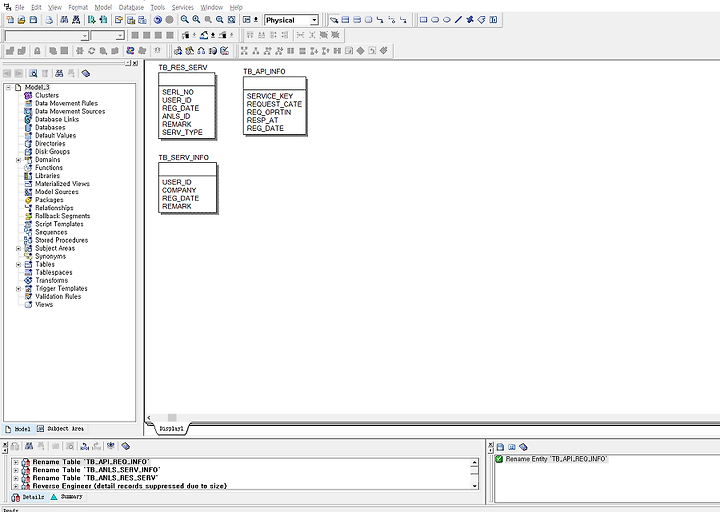Screen dimensions: 720x512
Task: Click SERV_TYPE column in TB_RES_SERV
Action: click(182, 132)
